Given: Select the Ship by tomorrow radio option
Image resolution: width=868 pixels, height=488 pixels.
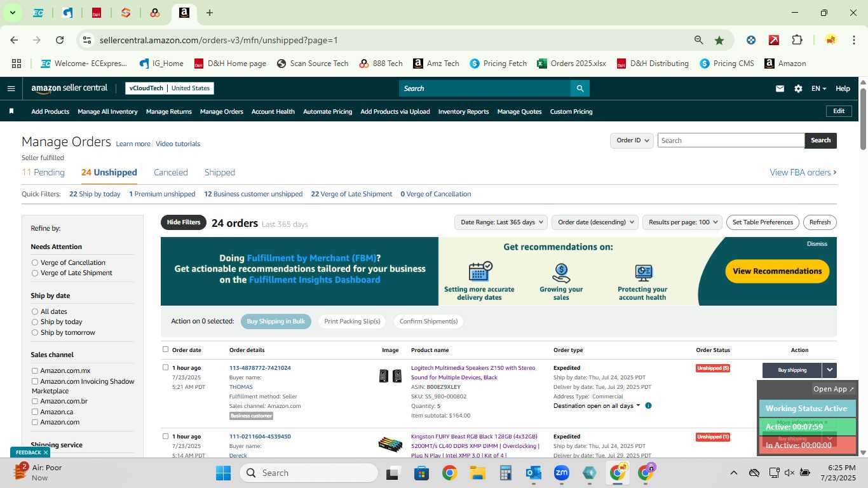Looking at the screenshot, I should tap(35, 332).
